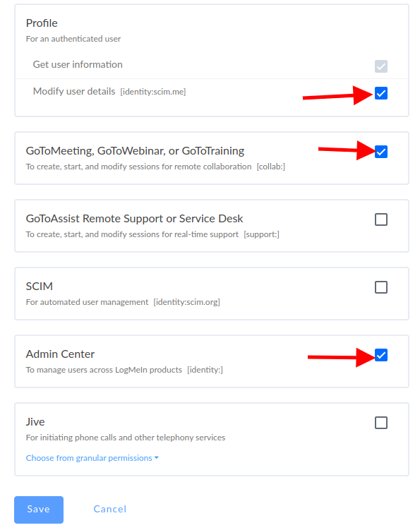Screen dimensions: 420x530
Task: Click the SCIM heading text
Action: pos(40,287)
